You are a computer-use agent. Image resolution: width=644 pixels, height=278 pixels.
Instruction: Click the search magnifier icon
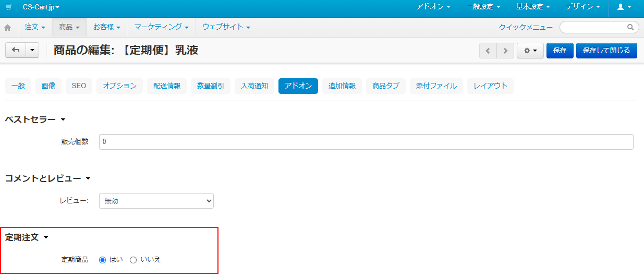[630, 27]
